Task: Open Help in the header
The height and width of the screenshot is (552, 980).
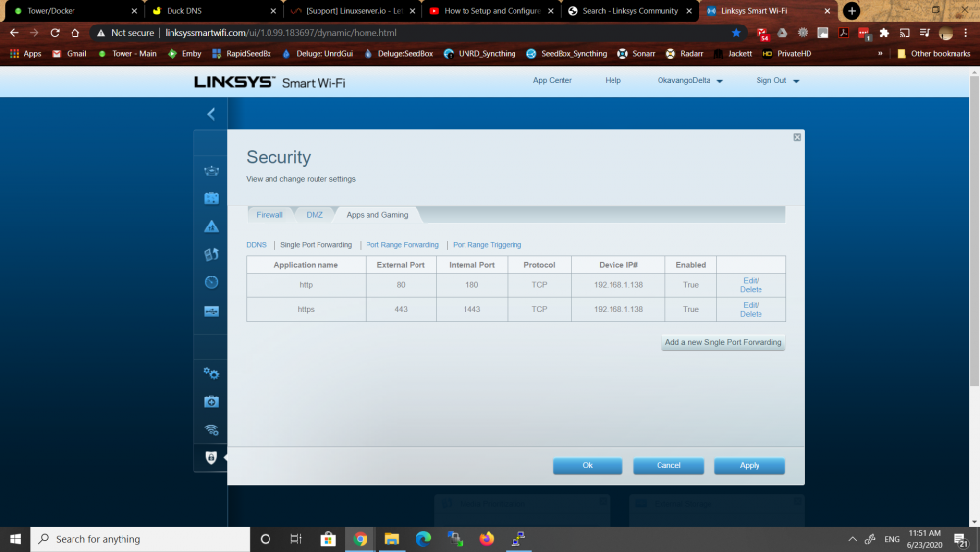Action: point(613,80)
